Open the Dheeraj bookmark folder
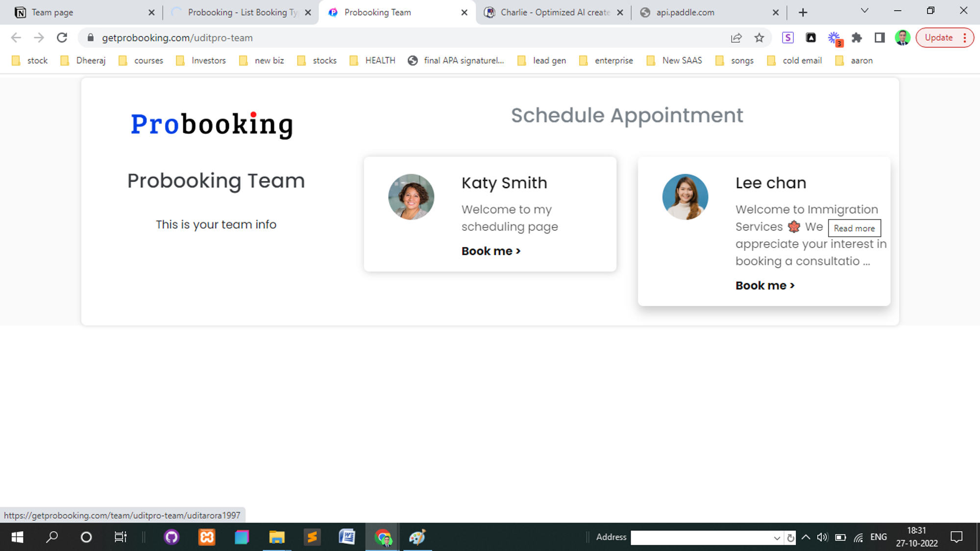Screen dimensions: 980x551 pos(83,60)
